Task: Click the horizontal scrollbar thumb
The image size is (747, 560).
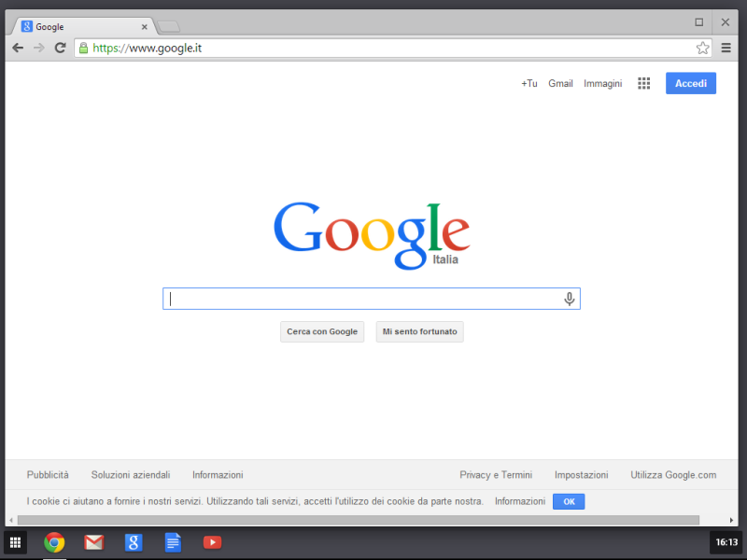Action: (359, 520)
